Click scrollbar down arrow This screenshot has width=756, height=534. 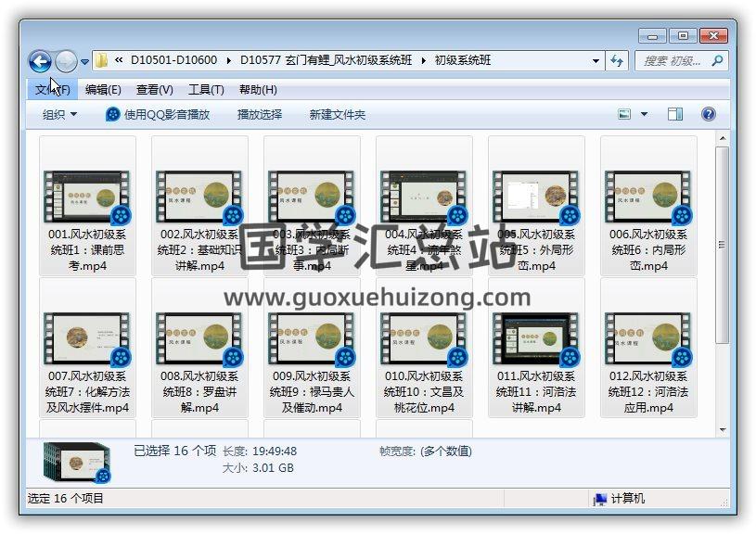[x=723, y=429]
